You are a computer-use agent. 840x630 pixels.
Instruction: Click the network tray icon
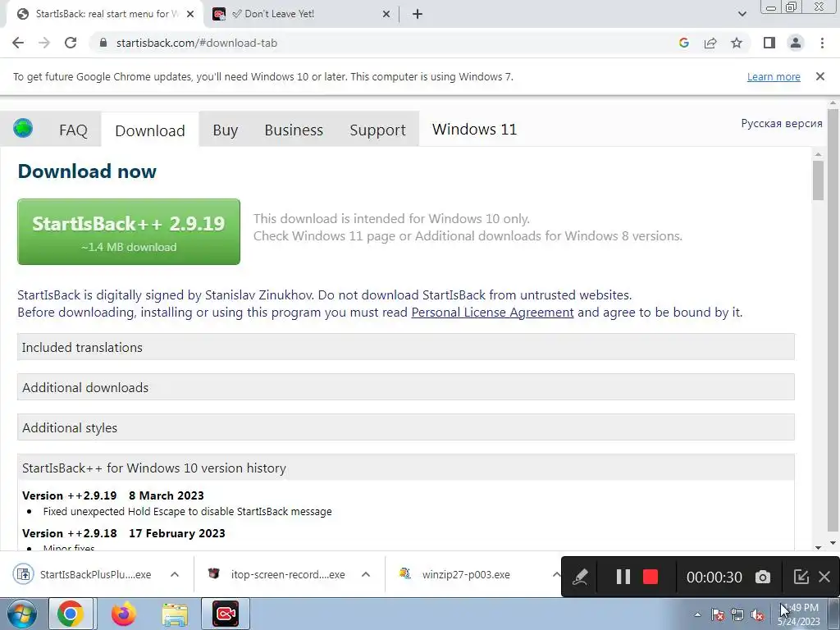pos(737,614)
